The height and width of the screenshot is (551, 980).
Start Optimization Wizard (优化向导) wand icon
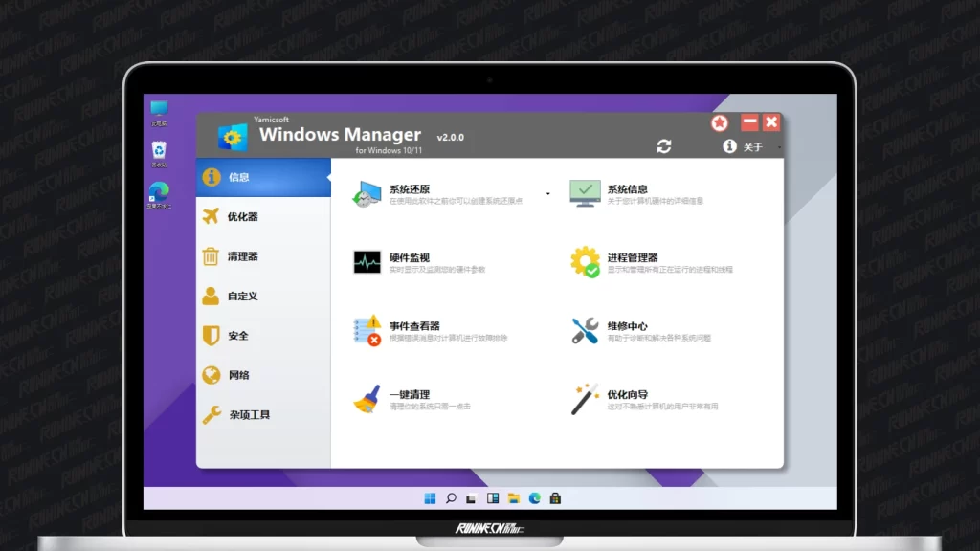tap(585, 399)
